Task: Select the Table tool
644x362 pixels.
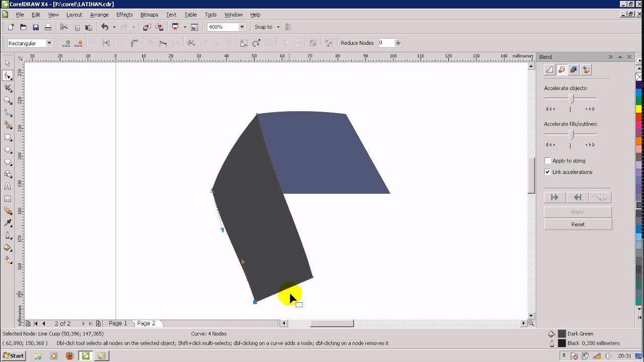Action: point(8,199)
